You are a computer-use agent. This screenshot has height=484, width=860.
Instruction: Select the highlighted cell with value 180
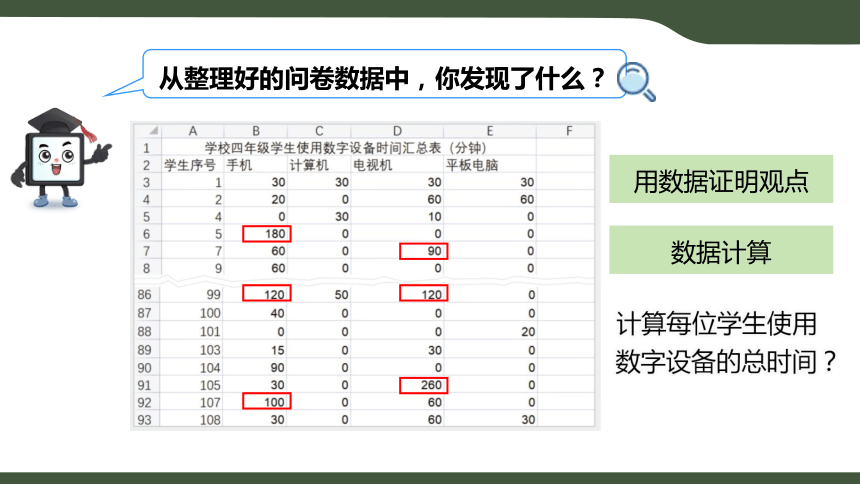coord(267,234)
